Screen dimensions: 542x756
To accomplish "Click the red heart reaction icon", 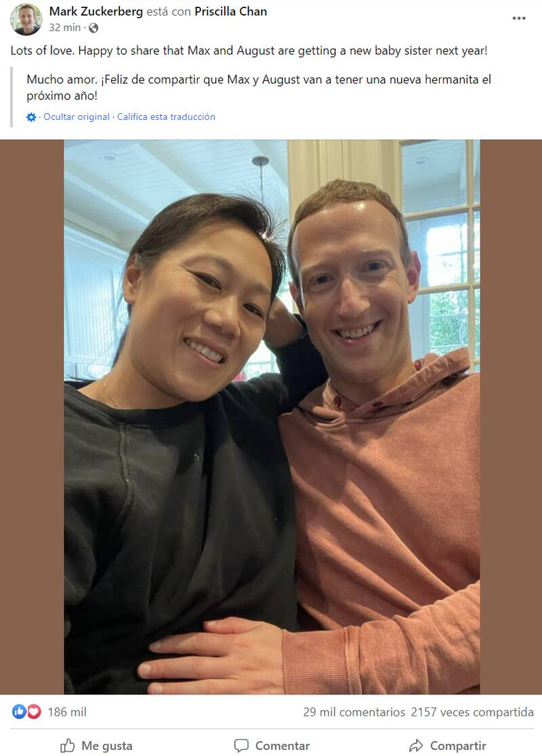I will tap(34, 711).
